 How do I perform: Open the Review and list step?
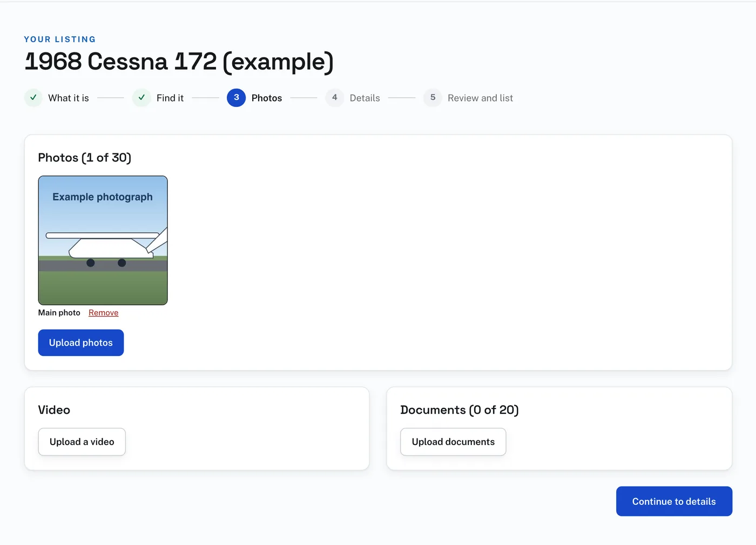pyautogui.click(x=480, y=98)
